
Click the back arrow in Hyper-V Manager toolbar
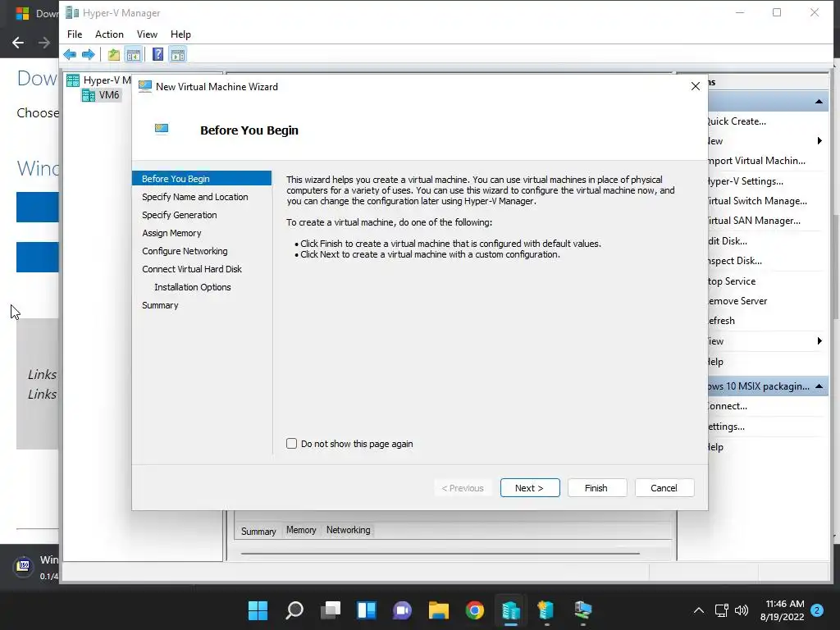tap(70, 54)
